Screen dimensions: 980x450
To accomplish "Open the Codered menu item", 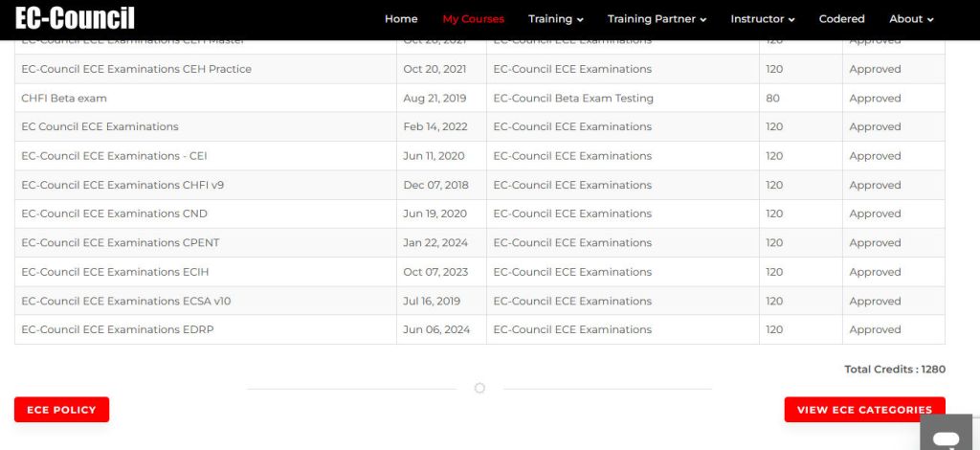I will (x=841, y=19).
